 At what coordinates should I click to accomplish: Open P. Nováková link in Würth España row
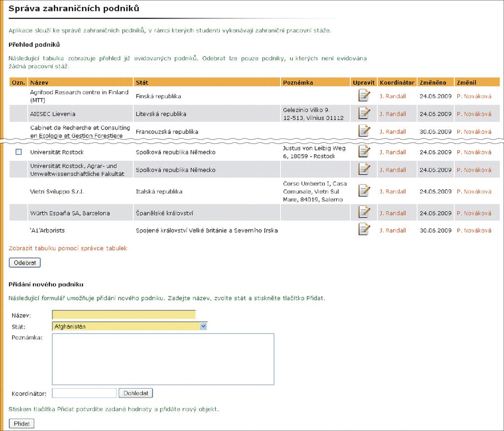474,213
